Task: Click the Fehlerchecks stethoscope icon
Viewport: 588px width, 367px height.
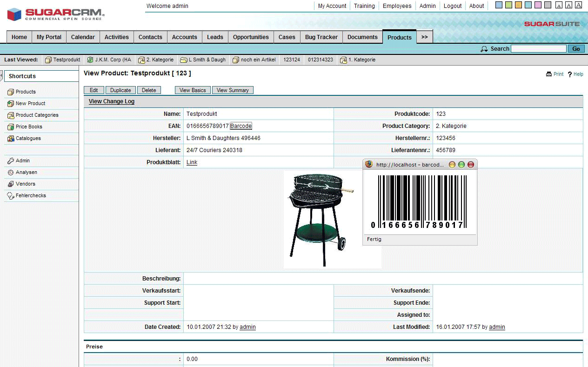Action: click(11, 196)
